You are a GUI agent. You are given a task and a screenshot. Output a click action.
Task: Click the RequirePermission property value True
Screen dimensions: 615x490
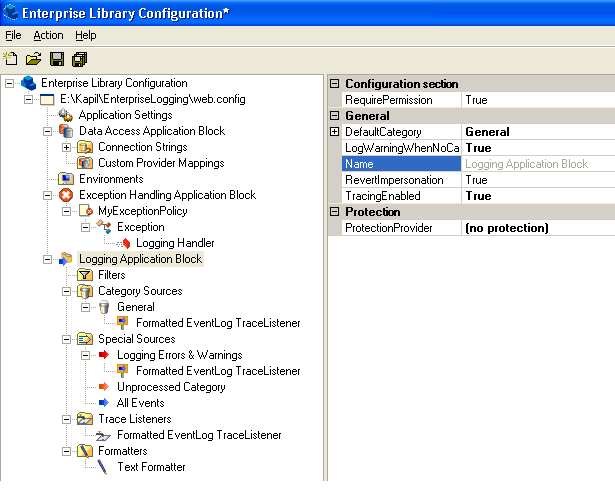(x=538, y=100)
